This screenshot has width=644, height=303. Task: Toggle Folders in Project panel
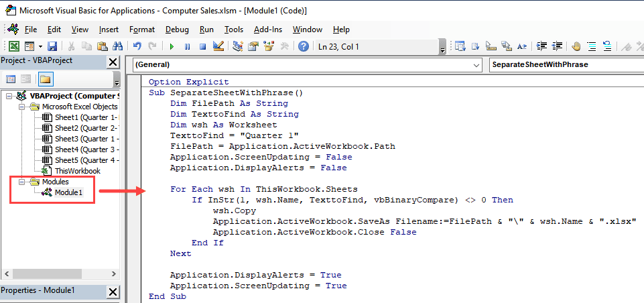(x=45, y=79)
